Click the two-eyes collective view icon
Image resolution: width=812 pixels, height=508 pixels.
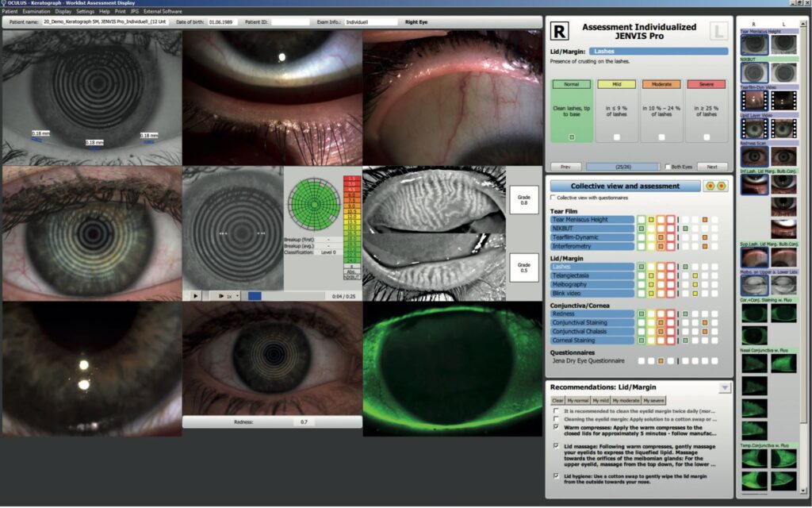[715, 186]
